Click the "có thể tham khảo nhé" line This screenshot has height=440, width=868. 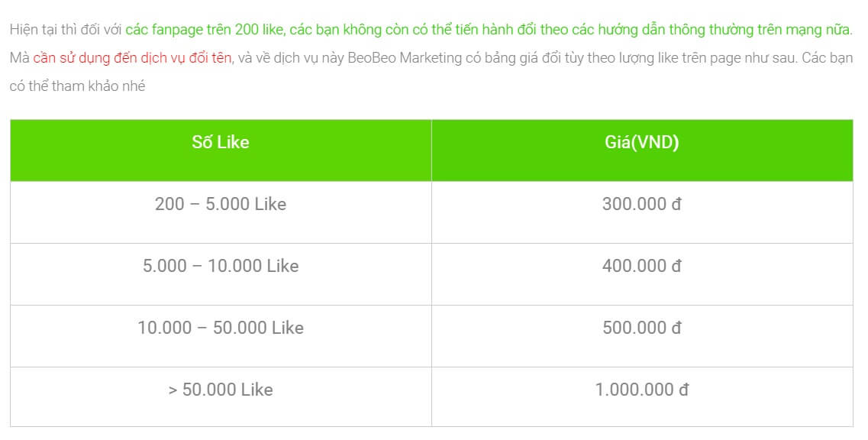click(77, 86)
